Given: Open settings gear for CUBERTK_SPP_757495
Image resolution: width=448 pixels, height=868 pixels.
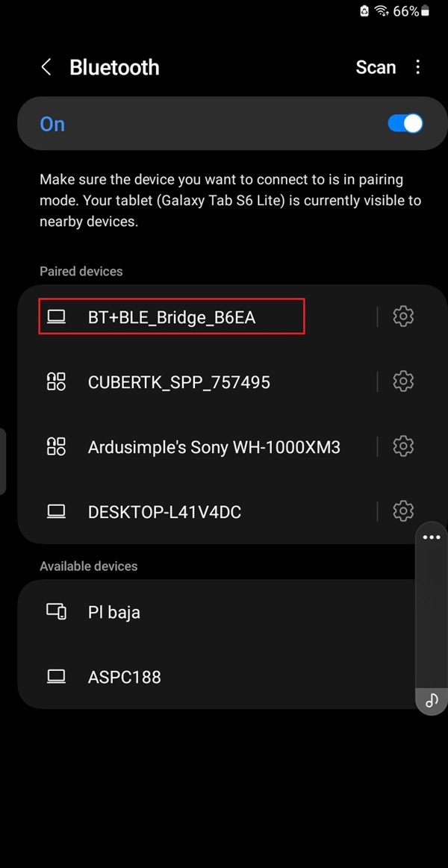Looking at the screenshot, I should pyautogui.click(x=403, y=381).
